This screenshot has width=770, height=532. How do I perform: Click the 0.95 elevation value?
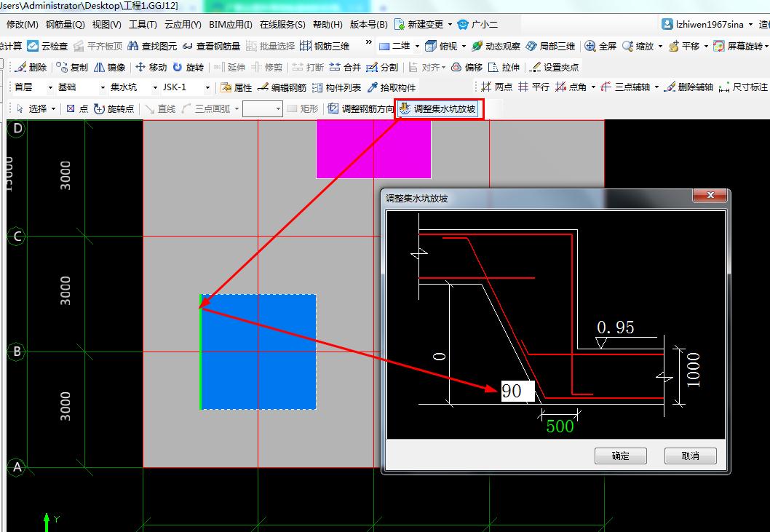pyautogui.click(x=615, y=327)
